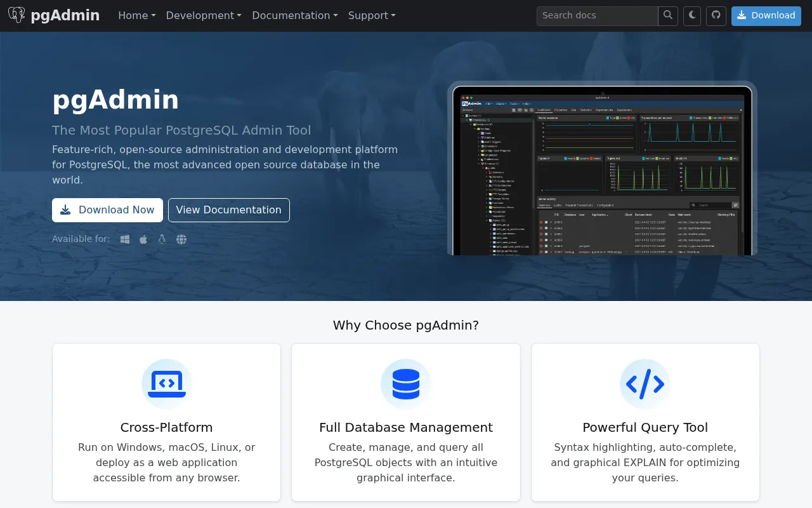Click the Why Choose pgAdmin? heading
The width and height of the screenshot is (812, 508).
(x=406, y=325)
